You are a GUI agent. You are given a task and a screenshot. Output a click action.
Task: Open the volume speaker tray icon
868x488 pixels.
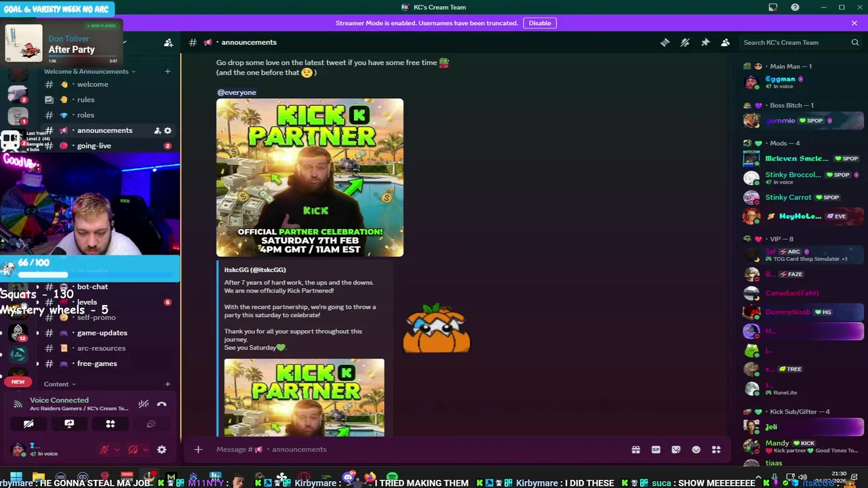coord(803,477)
